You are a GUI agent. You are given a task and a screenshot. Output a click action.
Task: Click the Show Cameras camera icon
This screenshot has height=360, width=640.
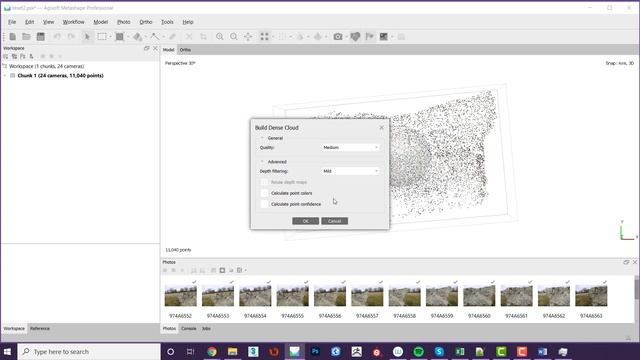tap(338, 37)
